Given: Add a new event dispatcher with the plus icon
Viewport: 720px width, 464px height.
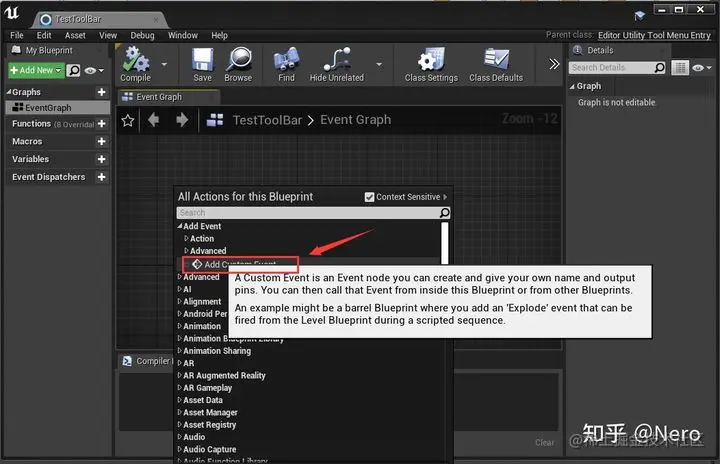Looking at the screenshot, I should tap(101, 177).
